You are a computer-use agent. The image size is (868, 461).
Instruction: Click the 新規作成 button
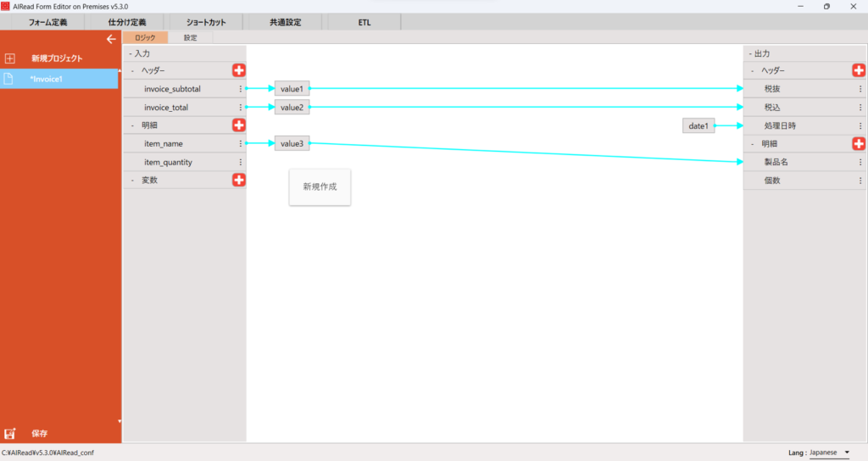click(x=320, y=186)
